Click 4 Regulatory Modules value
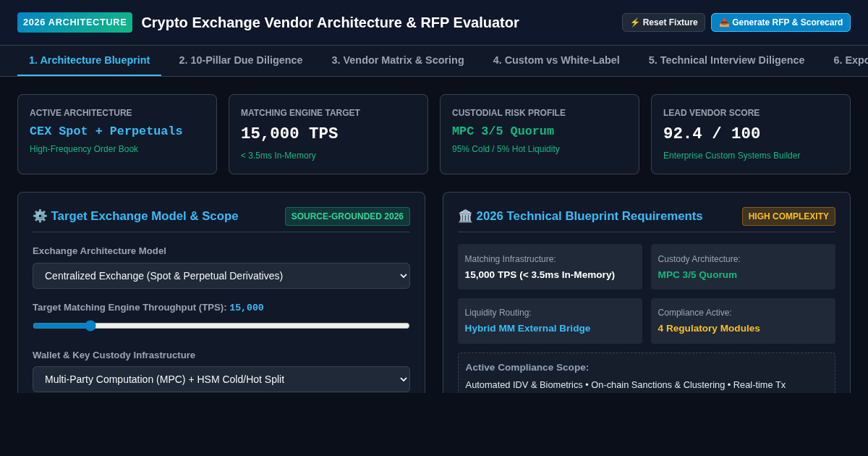 (709, 329)
